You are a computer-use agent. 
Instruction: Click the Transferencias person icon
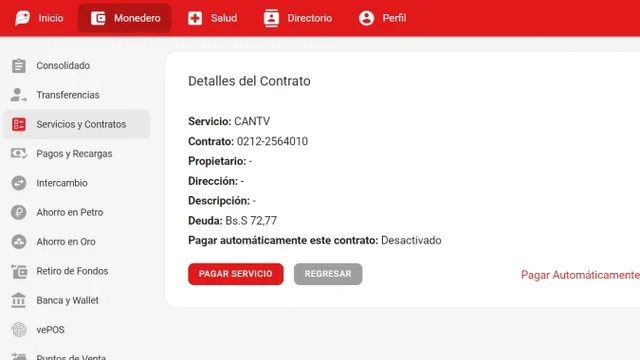[x=18, y=95]
